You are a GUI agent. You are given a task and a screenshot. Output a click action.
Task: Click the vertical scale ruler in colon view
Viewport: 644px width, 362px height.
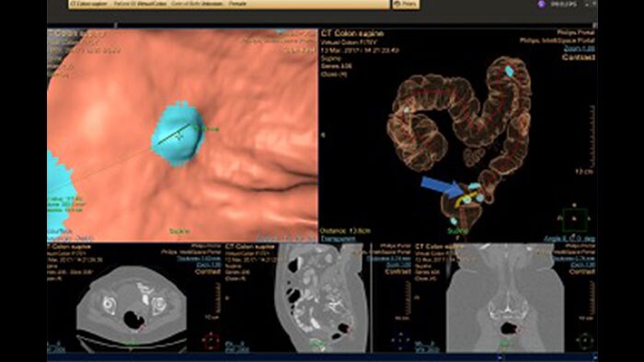[592, 136]
